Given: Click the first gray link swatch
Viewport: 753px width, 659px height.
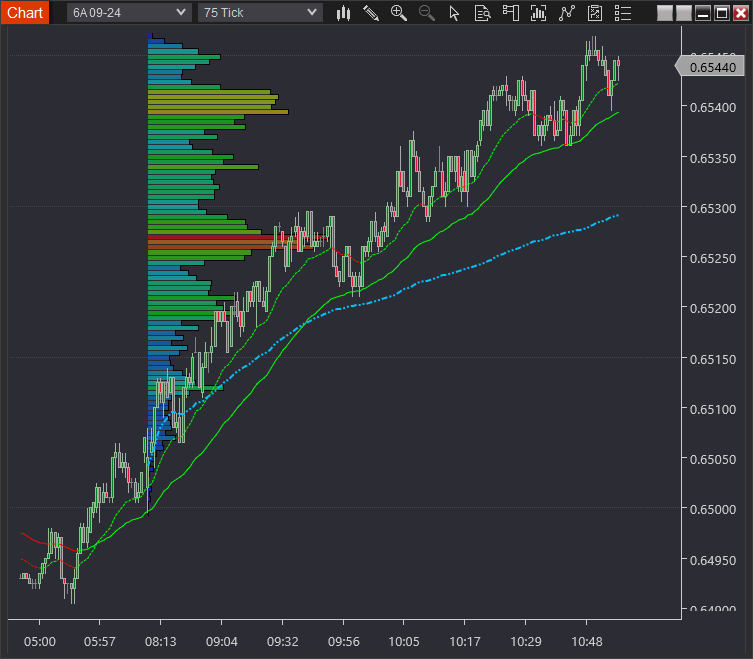Looking at the screenshot, I should pyautogui.click(x=665, y=13).
